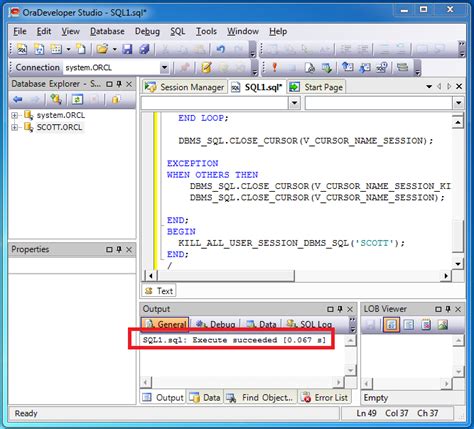The width and height of the screenshot is (474, 429).
Task: Click the horizontal scrollbar thumb in the SQL editor
Action: pos(226,276)
